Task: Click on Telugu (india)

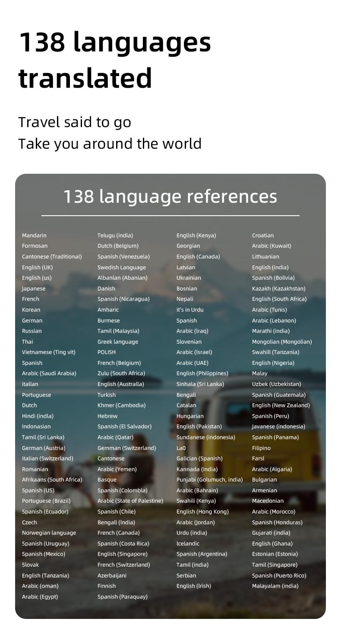Action: pos(115,236)
